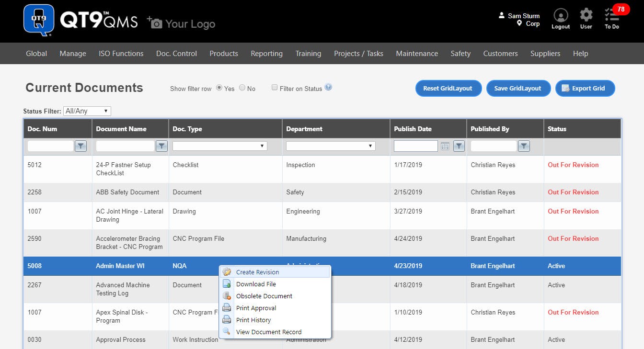Enable the Filter on Status checkbox

(275, 88)
